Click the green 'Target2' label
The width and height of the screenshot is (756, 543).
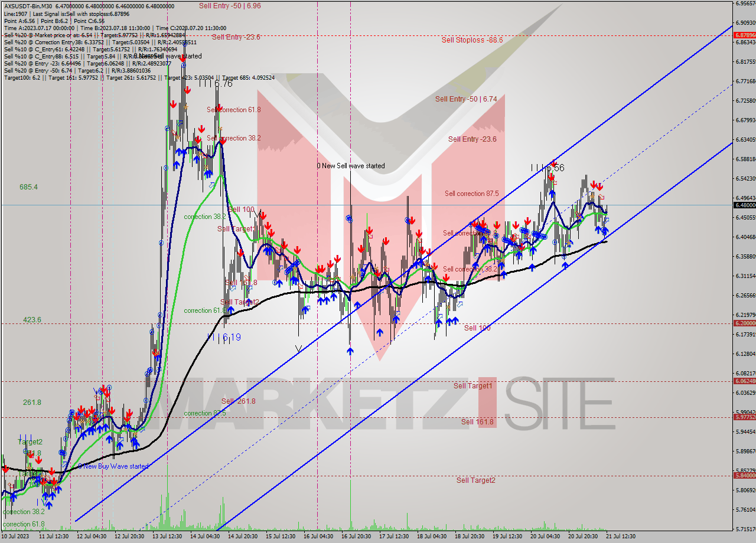[30, 442]
